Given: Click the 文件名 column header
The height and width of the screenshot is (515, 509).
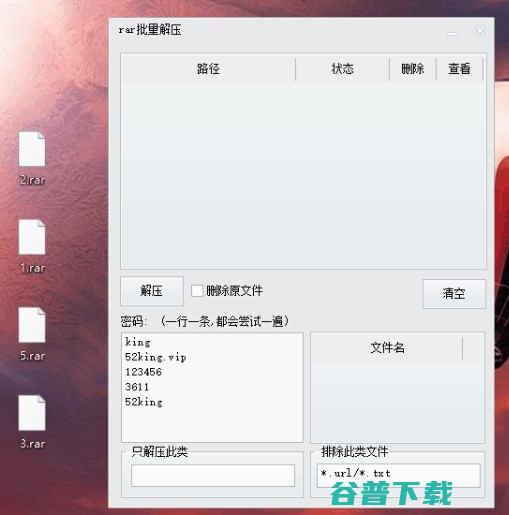Looking at the screenshot, I should pos(387,348).
